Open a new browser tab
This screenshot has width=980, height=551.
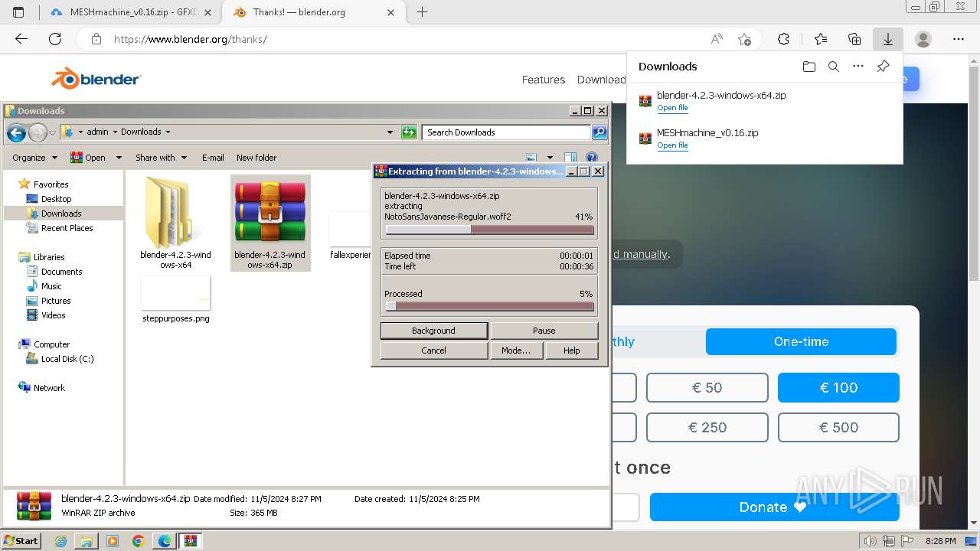(422, 12)
